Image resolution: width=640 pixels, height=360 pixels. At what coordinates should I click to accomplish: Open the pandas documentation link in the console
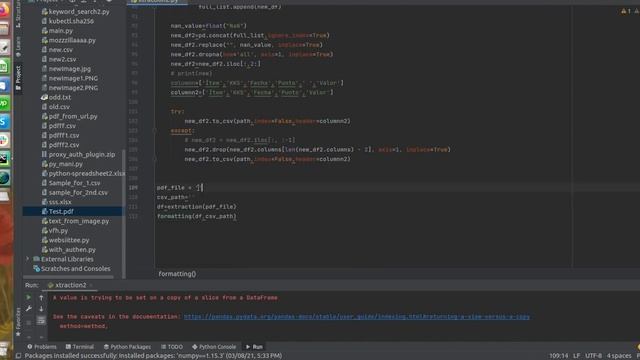(x=357, y=317)
